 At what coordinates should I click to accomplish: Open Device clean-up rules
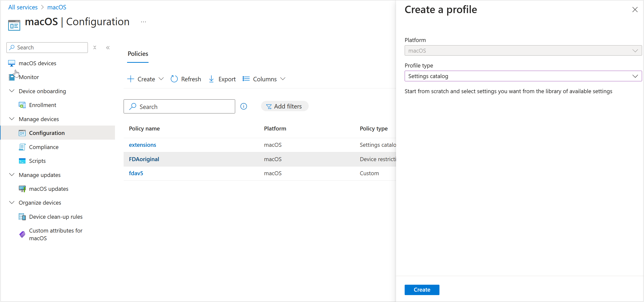[56, 216]
